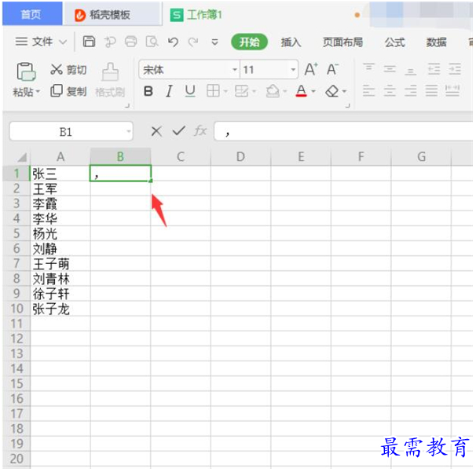Center text horizontally
Screen dimensions: 476x472
[390, 91]
